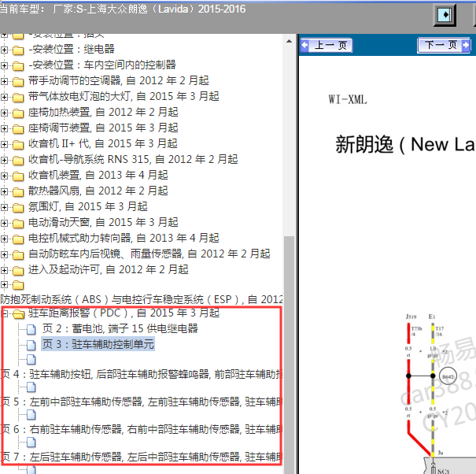Screen dimensions: 476x474
Task: Open 页 6：右前驻车辅助传感器 entry
Action: [141, 429]
